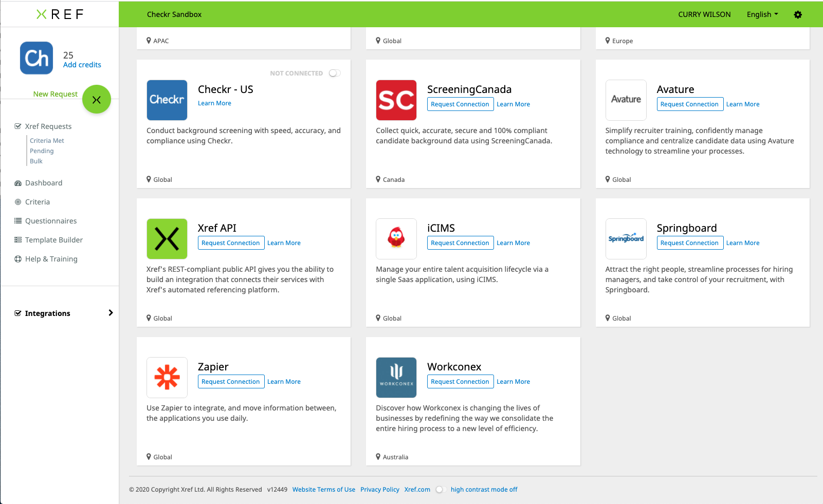Click the Springboard logo tile
This screenshot has height=504, width=823.
point(626,239)
